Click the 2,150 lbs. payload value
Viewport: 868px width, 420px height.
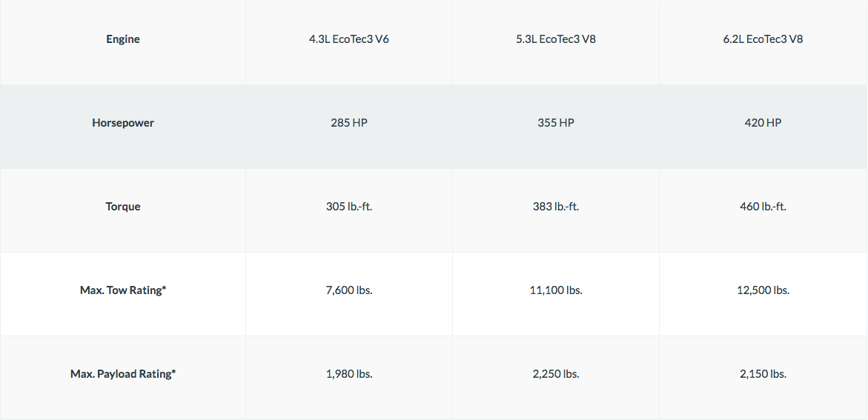(763, 374)
